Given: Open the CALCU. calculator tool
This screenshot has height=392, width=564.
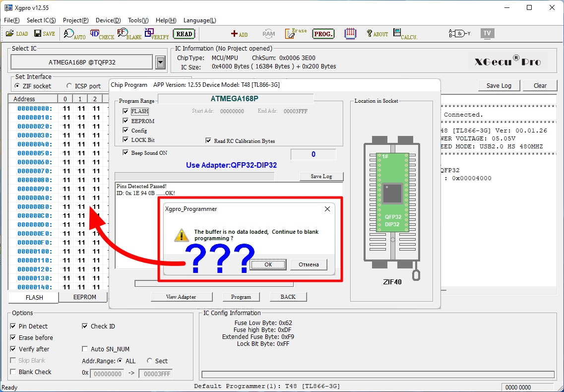Looking at the screenshot, I should point(405,34).
